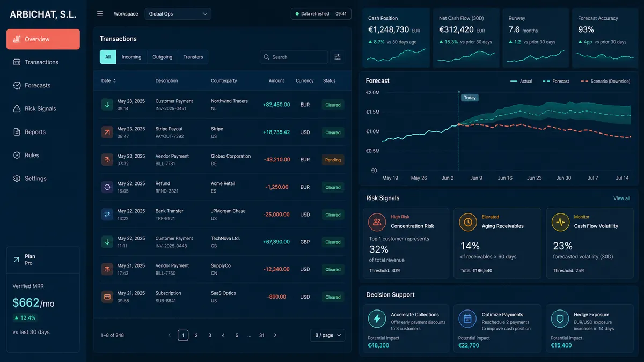Click the €48,300 potential impact value
This screenshot has height=362, width=644.
click(x=378, y=345)
